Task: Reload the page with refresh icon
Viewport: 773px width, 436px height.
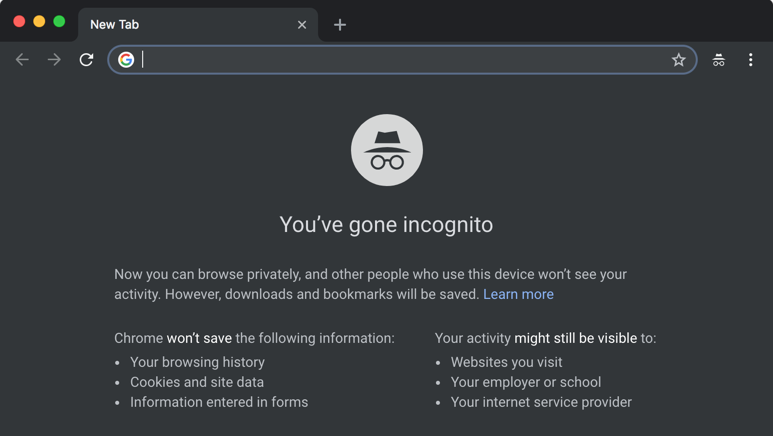Action: pos(86,60)
